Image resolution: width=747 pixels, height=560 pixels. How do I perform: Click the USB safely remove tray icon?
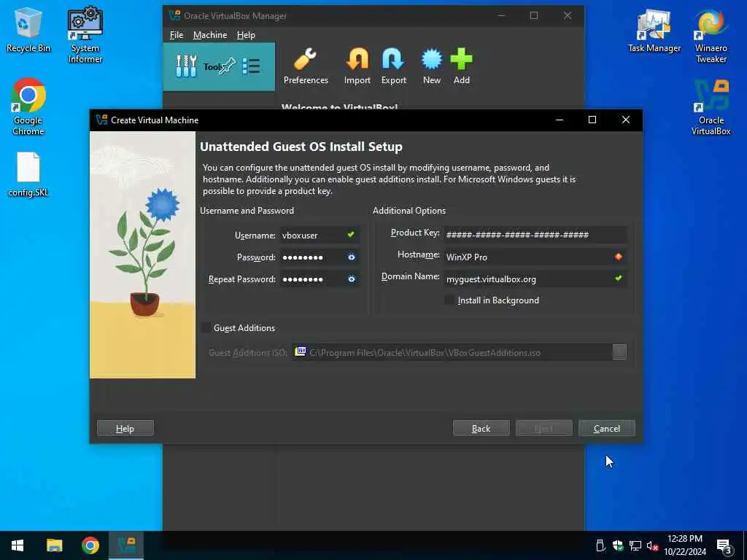601,545
